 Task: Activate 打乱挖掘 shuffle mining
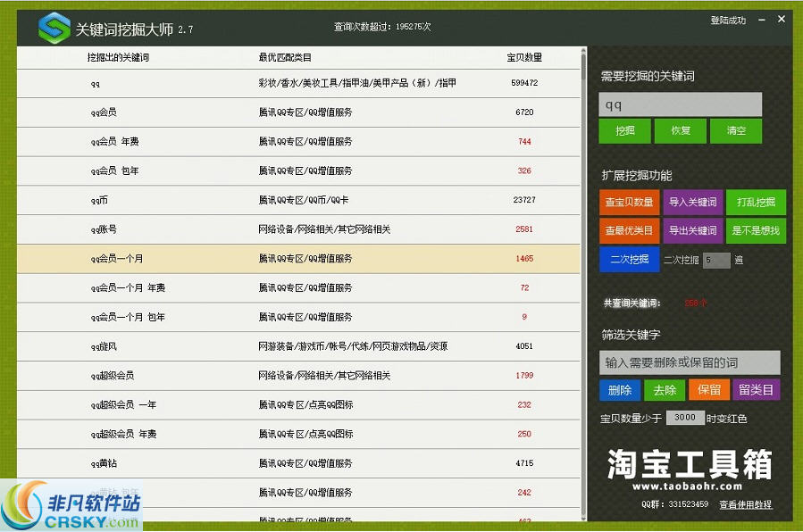click(756, 202)
